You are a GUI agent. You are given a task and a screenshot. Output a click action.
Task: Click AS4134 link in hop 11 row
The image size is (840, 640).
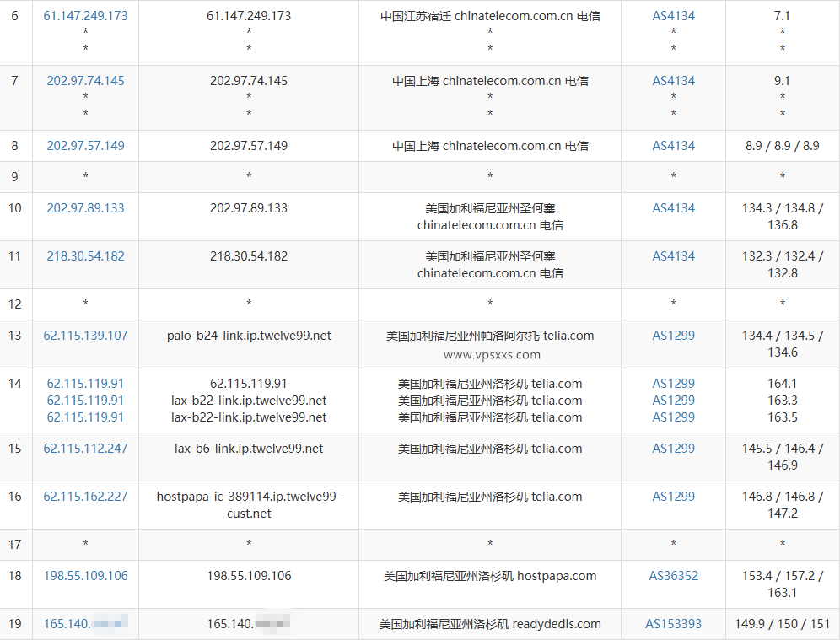coord(673,256)
